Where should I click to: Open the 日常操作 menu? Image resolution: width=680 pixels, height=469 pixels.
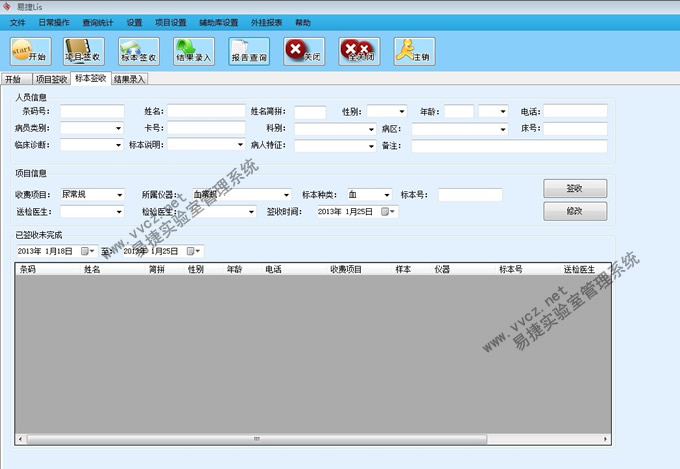pyautogui.click(x=54, y=23)
